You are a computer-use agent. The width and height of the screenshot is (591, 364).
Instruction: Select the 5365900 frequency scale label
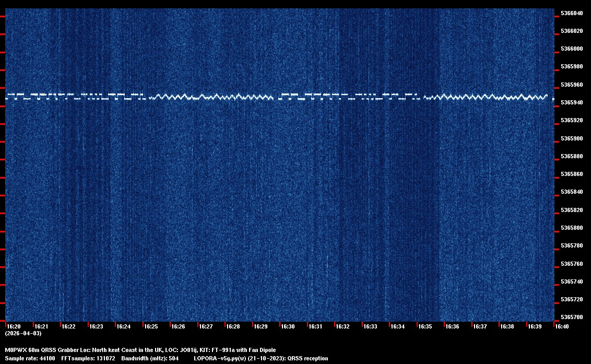572,138
